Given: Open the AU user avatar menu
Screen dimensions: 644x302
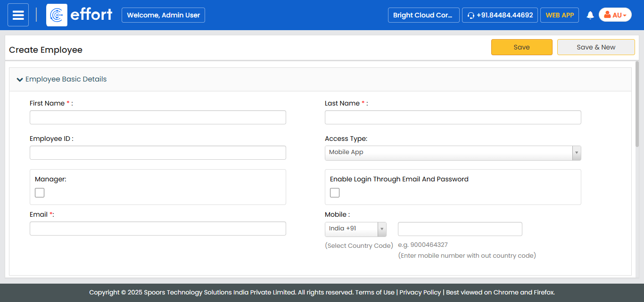Looking at the screenshot, I should tap(615, 15).
